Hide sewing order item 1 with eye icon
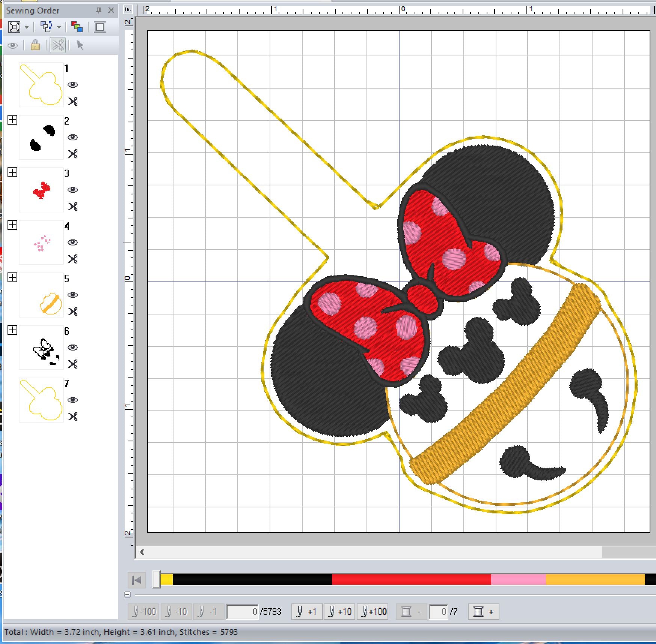The height and width of the screenshot is (644, 656). coord(73,85)
